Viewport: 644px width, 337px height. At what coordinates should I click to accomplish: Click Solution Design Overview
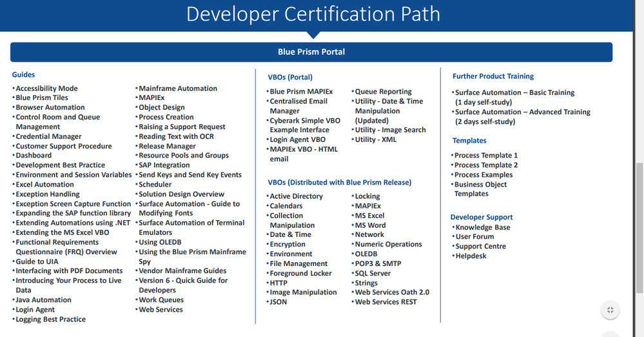pyautogui.click(x=182, y=194)
